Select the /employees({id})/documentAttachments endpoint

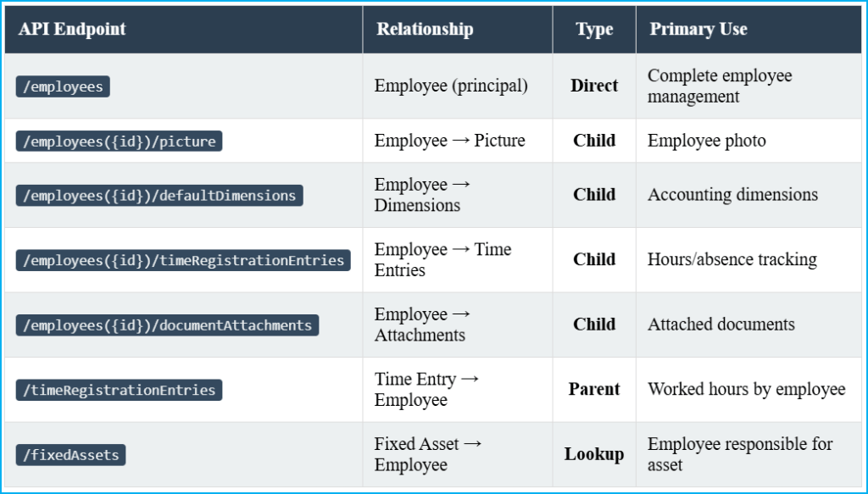167,325
